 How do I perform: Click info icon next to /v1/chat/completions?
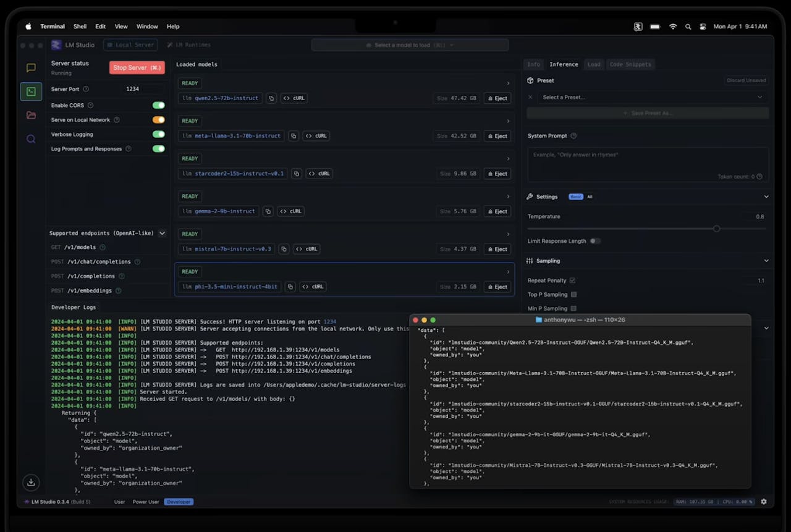point(137,261)
